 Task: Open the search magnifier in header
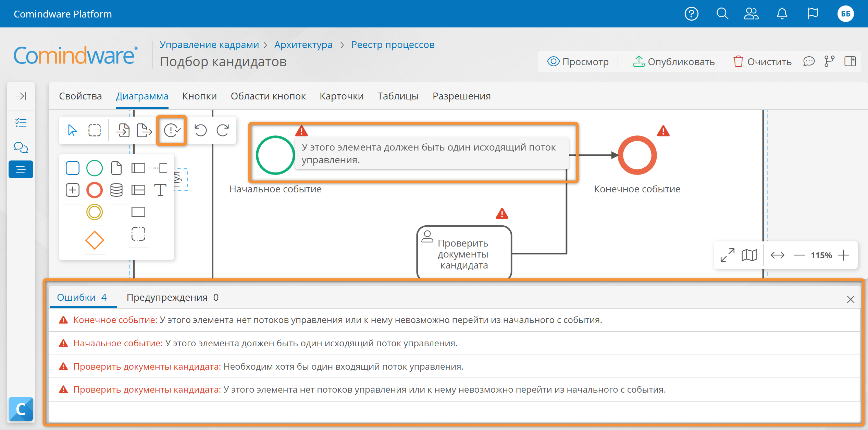722,14
